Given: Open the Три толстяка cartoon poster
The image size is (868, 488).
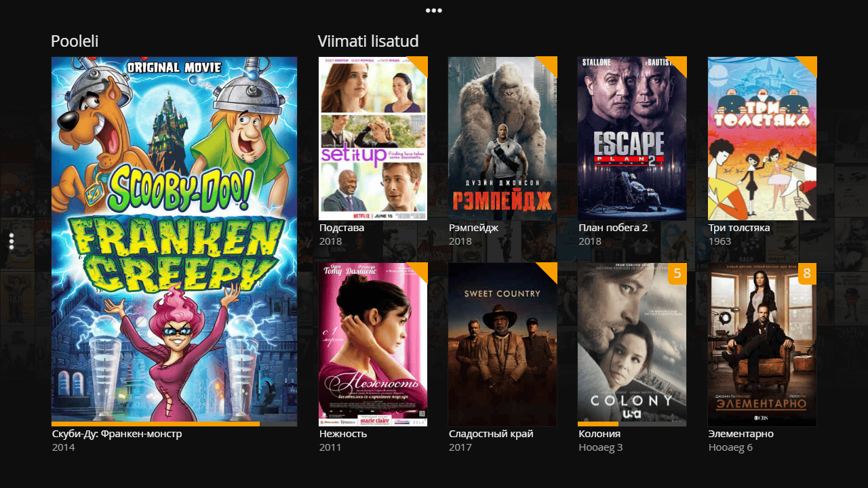Looking at the screenshot, I should (762, 138).
